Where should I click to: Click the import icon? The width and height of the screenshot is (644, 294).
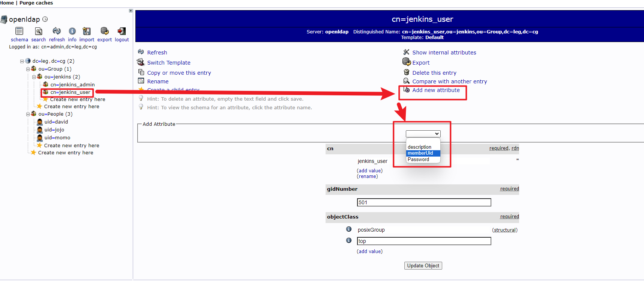pyautogui.click(x=87, y=31)
